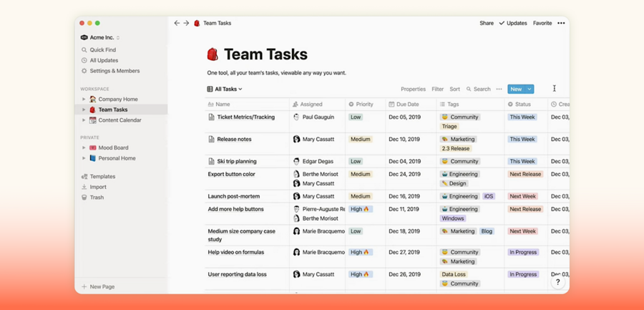Click the Share button

486,23
